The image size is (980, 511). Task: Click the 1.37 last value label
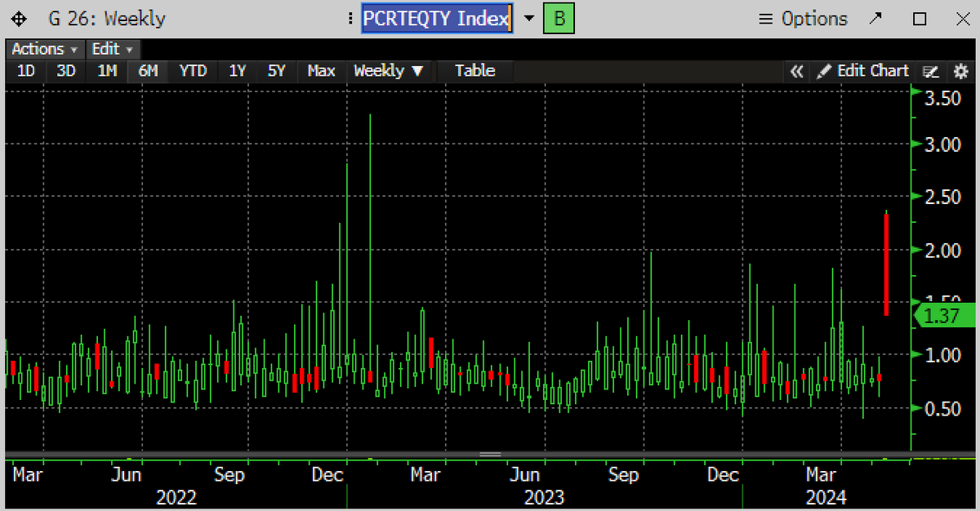[947, 316]
